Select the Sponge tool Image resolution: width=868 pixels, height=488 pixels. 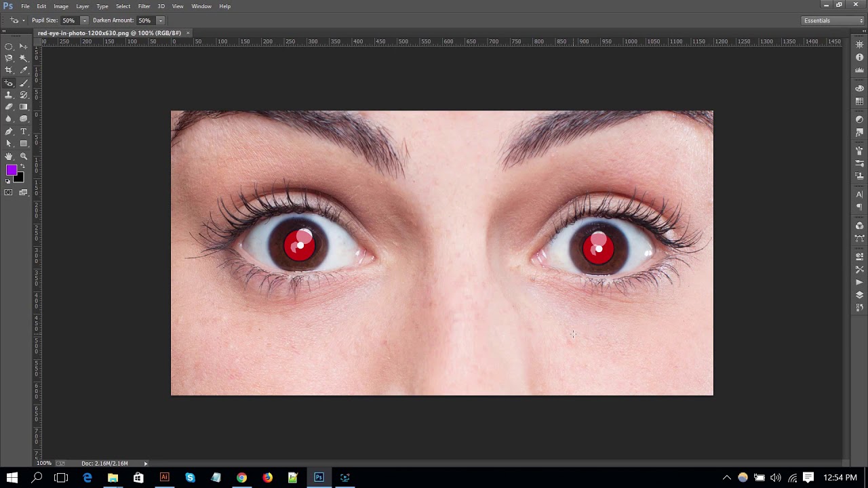pos(24,119)
